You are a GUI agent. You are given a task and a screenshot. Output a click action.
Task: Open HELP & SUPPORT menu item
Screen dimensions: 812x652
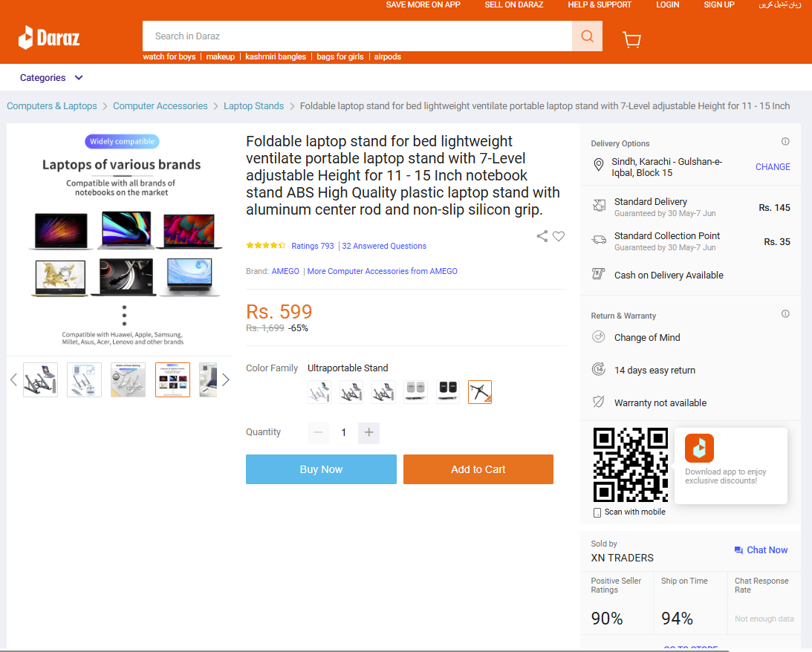click(600, 4)
